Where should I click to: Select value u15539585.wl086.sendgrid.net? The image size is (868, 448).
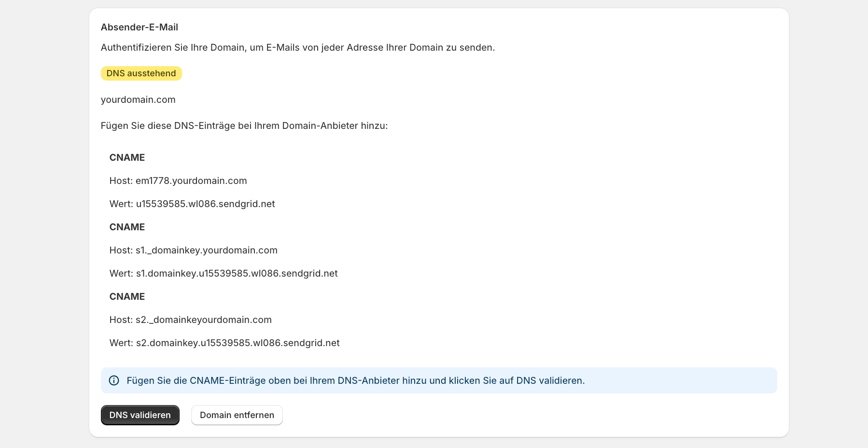[x=192, y=204]
